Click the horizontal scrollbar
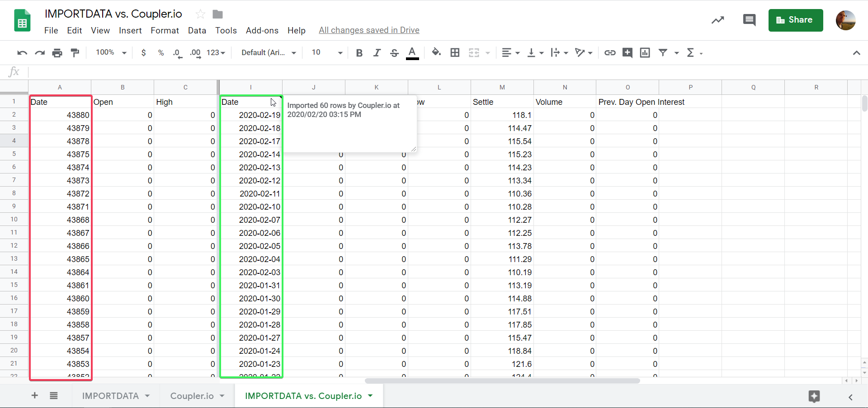 (502, 381)
